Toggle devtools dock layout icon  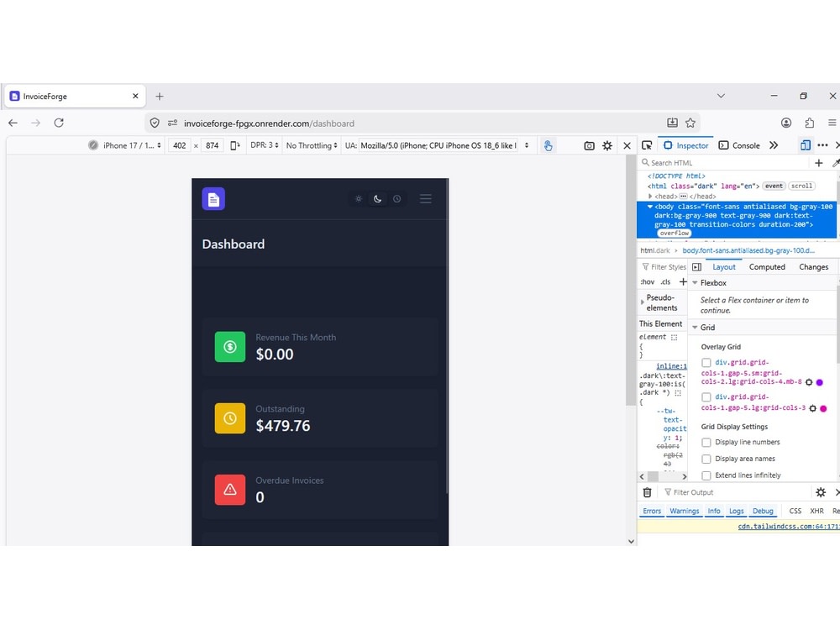(x=806, y=145)
